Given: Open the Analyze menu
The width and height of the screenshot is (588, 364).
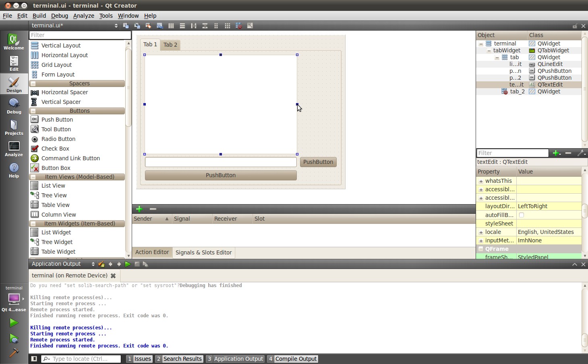Looking at the screenshot, I should [x=84, y=16].
